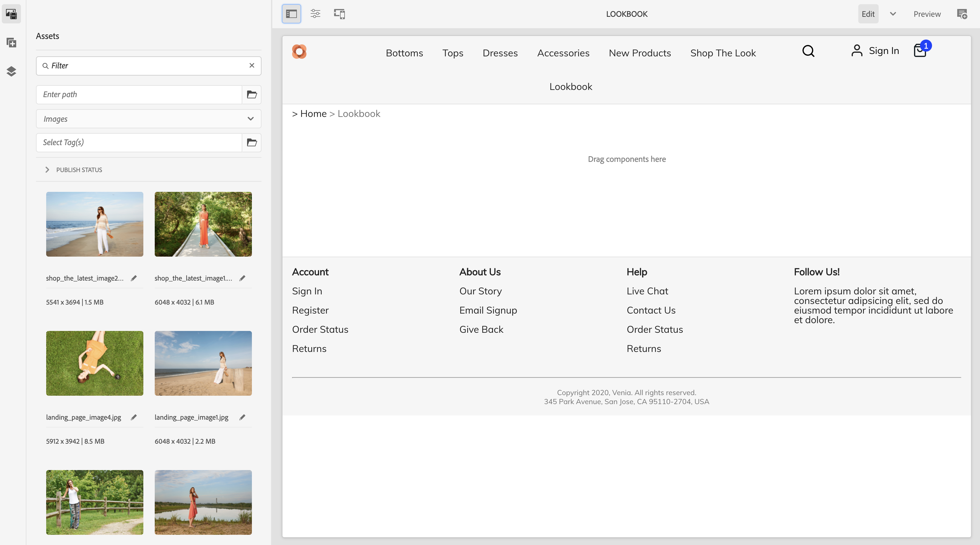Expand the PUBLISH STATUS section

pyautogui.click(x=47, y=170)
